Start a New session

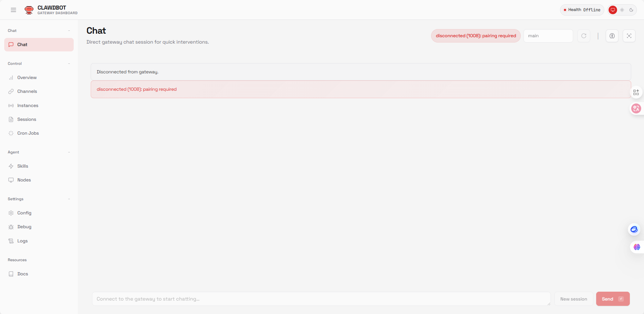574,299
